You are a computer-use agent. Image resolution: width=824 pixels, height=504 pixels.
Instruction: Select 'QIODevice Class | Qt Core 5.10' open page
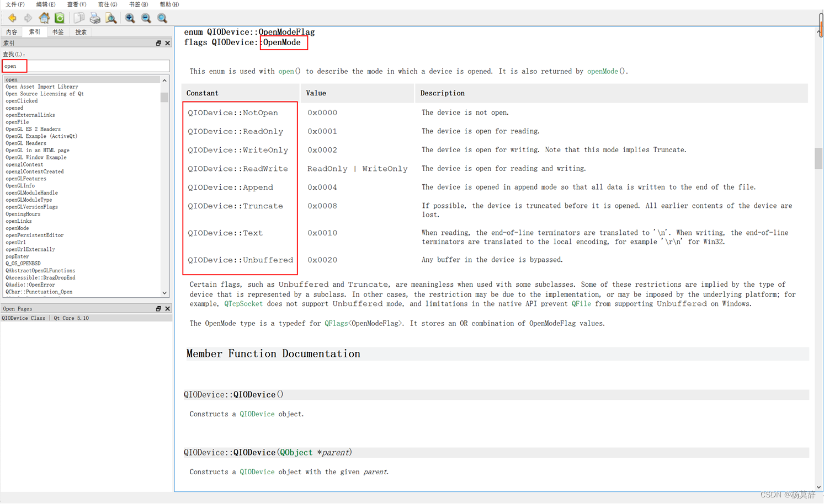coord(45,318)
